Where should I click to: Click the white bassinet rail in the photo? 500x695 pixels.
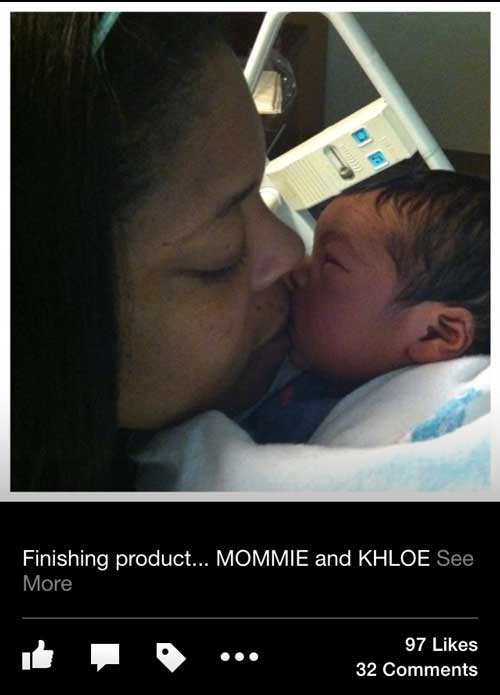coord(390,84)
